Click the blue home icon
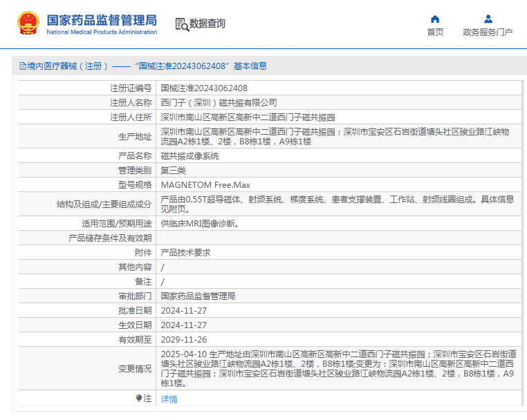The height and width of the screenshot is (420, 527). 435,19
